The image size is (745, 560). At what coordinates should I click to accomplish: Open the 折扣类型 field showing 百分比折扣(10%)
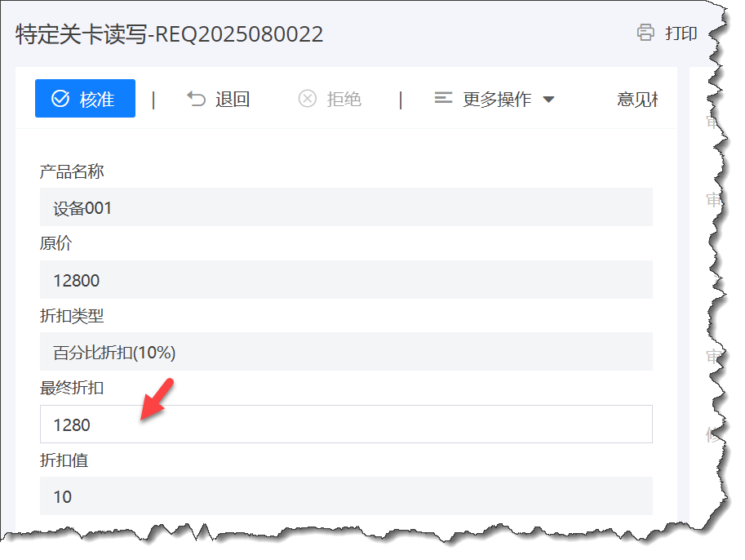point(346,352)
